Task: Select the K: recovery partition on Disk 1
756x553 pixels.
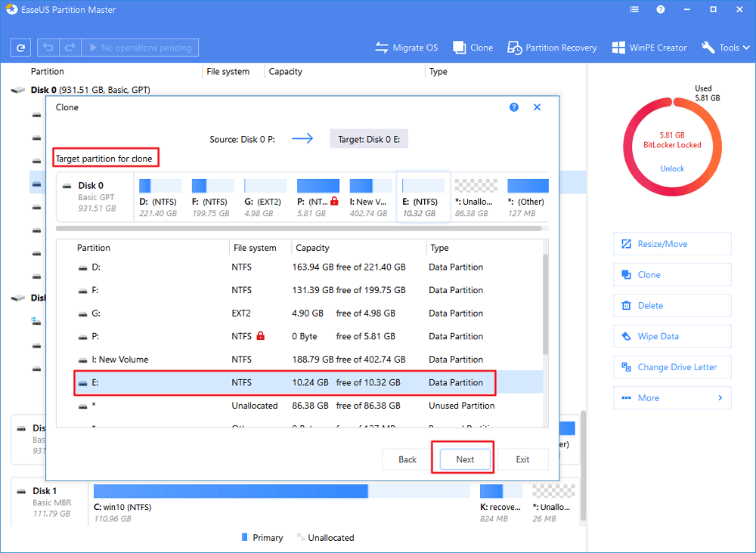Action: [500, 504]
